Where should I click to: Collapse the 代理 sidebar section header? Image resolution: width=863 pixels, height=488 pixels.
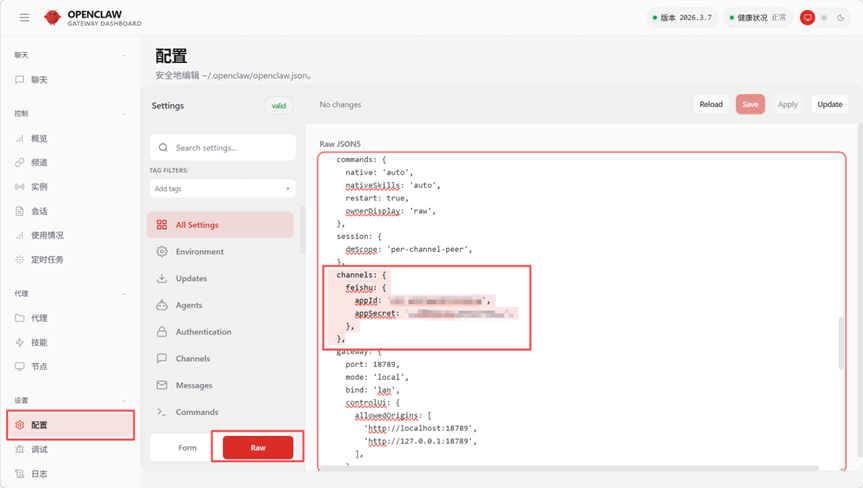(124, 294)
